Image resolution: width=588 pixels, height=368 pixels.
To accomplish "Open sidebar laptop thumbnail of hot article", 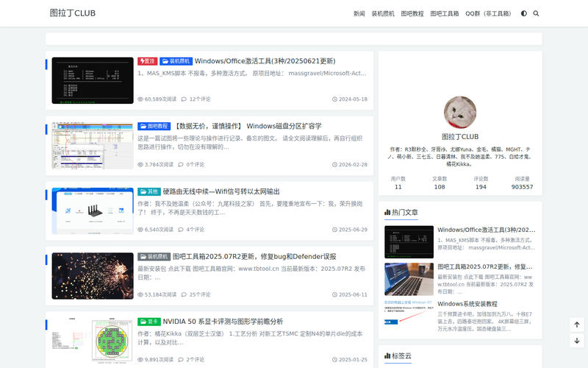I will pyautogui.click(x=409, y=279).
